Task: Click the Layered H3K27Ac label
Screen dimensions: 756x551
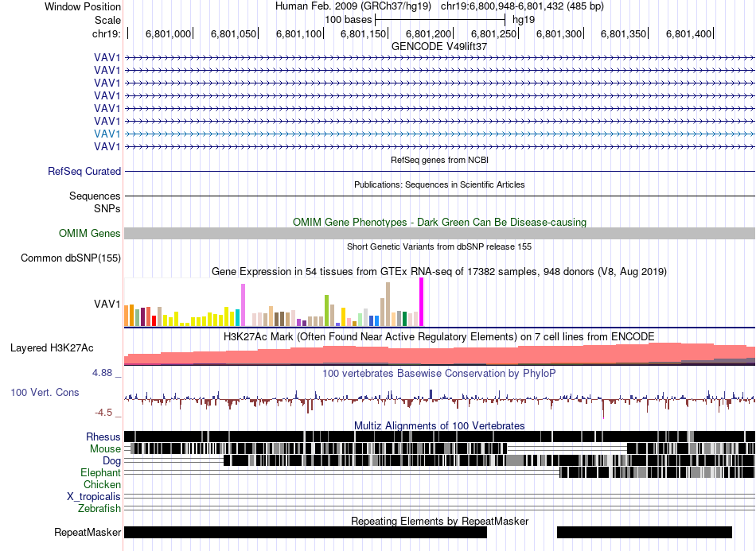Action: 52,347
